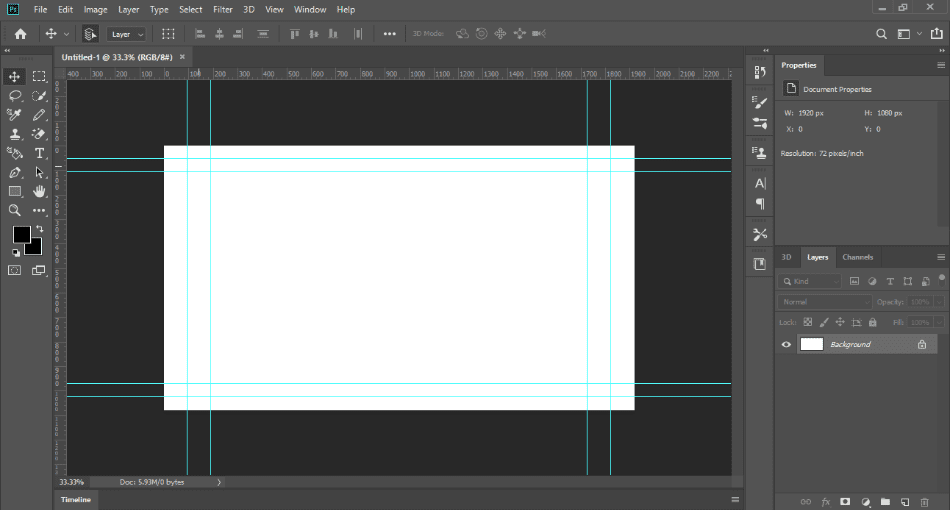Change the screen mode
The height and width of the screenshot is (510, 950).
tap(39, 270)
